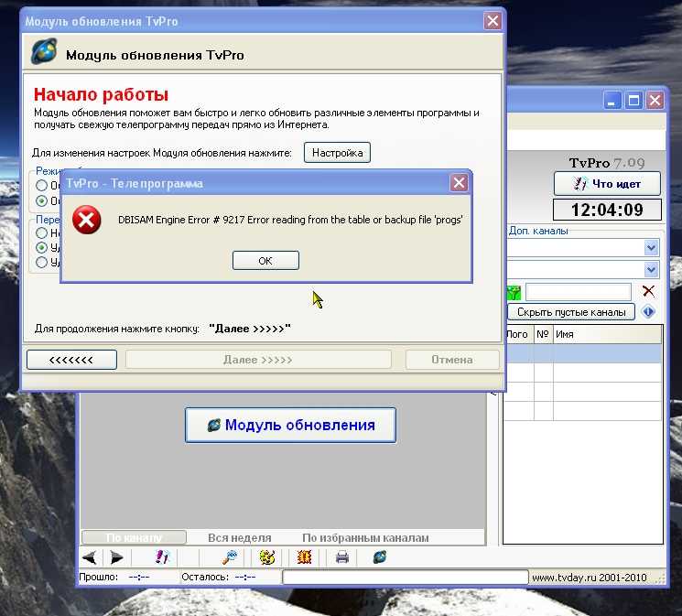Expand the first Доп. каналы dropdown
The height and width of the screenshot is (616, 682).
(651, 248)
